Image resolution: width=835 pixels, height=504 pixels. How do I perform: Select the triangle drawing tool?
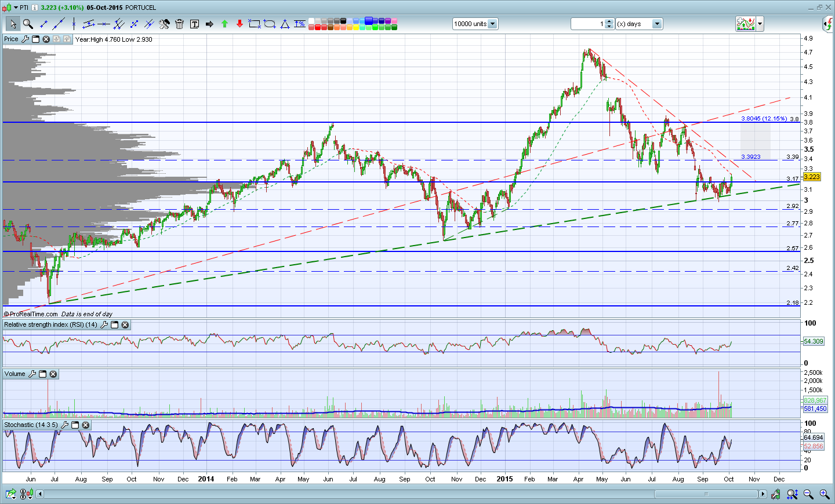285,24
